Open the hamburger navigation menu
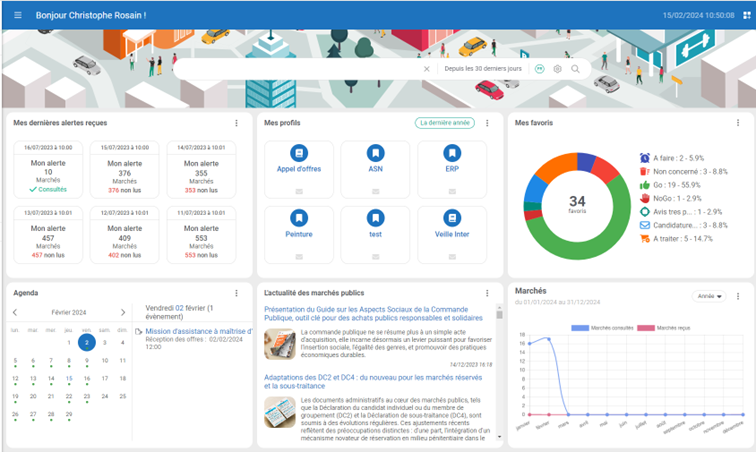The height and width of the screenshot is (452, 756). click(17, 16)
